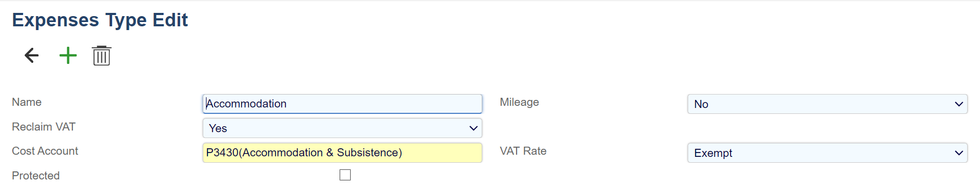Click the Mileage label
980x195 pixels.
(x=519, y=102)
